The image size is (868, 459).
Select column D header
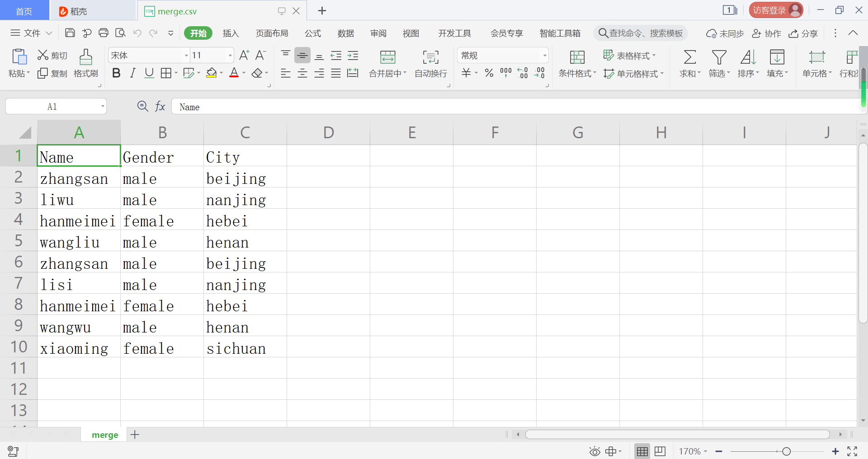329,132
